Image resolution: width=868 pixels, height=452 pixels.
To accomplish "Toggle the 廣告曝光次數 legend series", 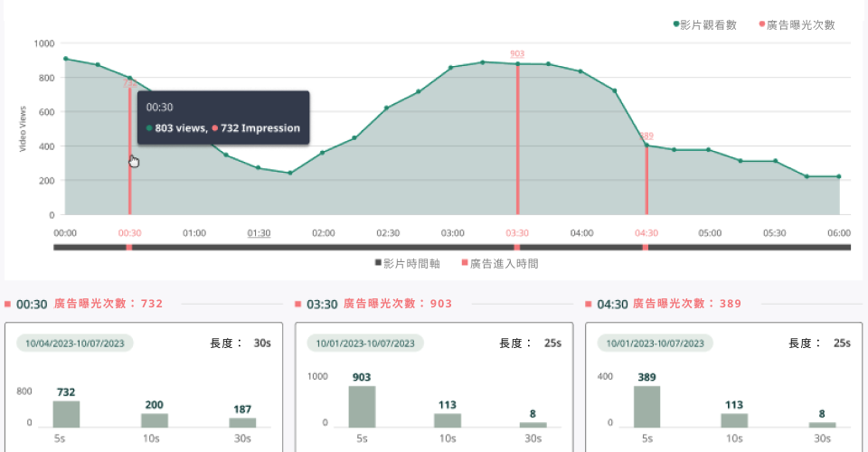I will click(x=797, y=25).
